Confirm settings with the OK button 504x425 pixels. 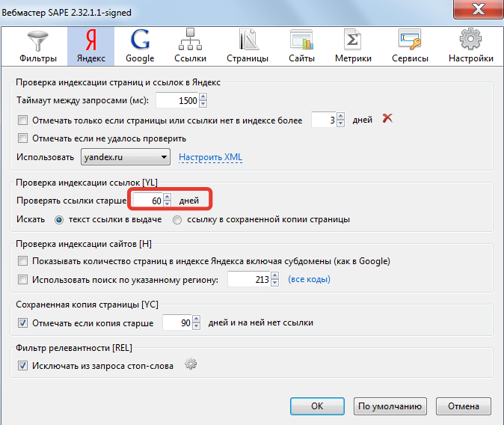[317, 406]
